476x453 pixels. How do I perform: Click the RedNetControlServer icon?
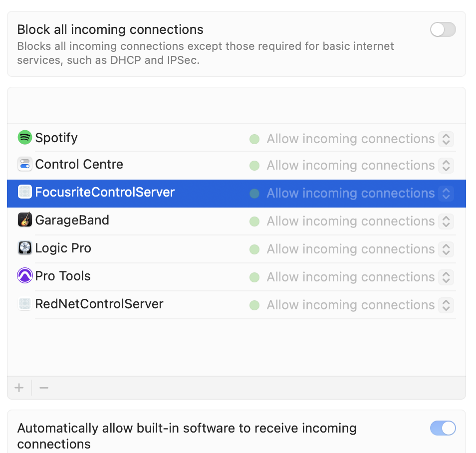click(24, 304)
